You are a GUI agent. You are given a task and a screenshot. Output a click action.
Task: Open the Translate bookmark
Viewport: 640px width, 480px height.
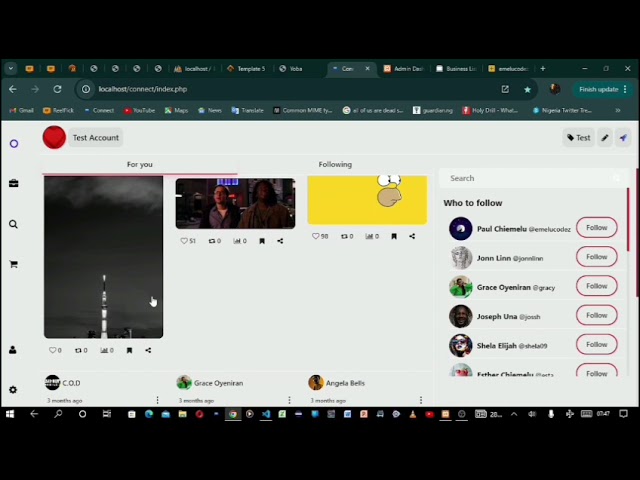(x=247, y=110)
